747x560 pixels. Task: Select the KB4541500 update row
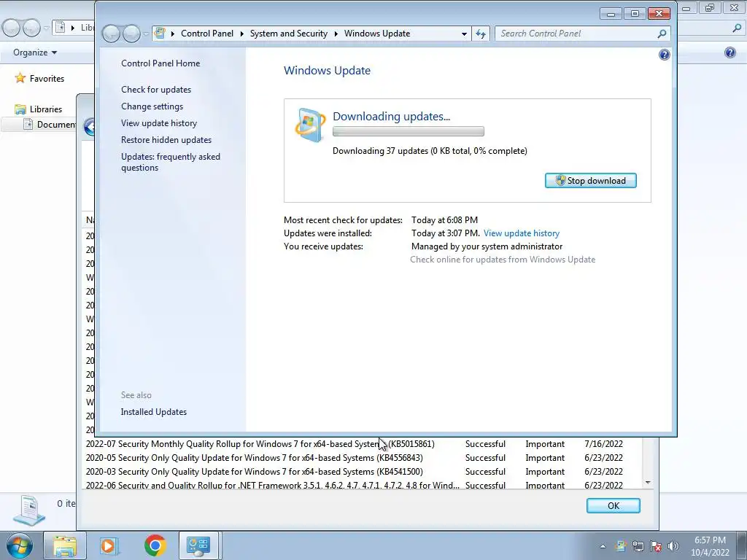click(361, 472)
